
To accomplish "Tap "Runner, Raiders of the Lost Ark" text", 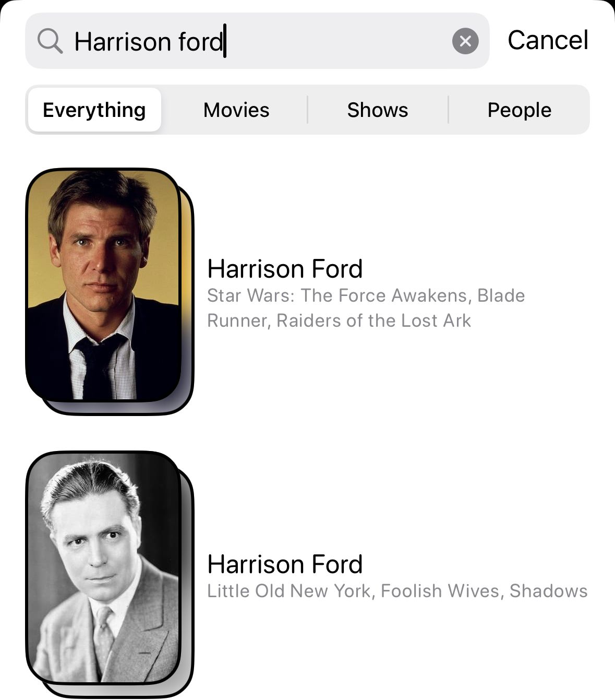I will [x=339, y=321].
